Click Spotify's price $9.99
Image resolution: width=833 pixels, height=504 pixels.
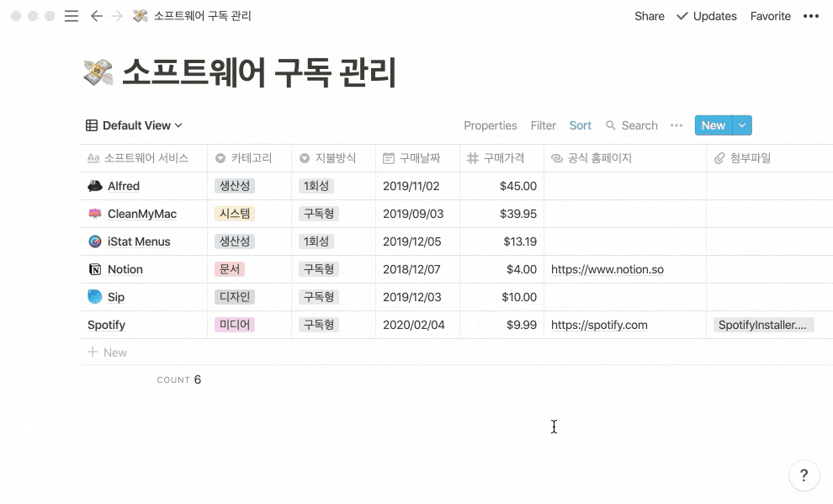[x=521, y=325]
